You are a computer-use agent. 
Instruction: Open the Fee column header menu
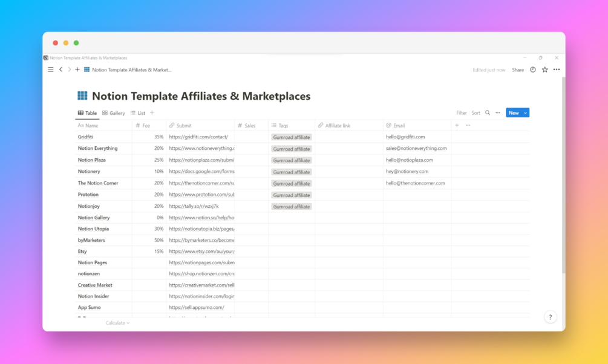click(149, 125)
